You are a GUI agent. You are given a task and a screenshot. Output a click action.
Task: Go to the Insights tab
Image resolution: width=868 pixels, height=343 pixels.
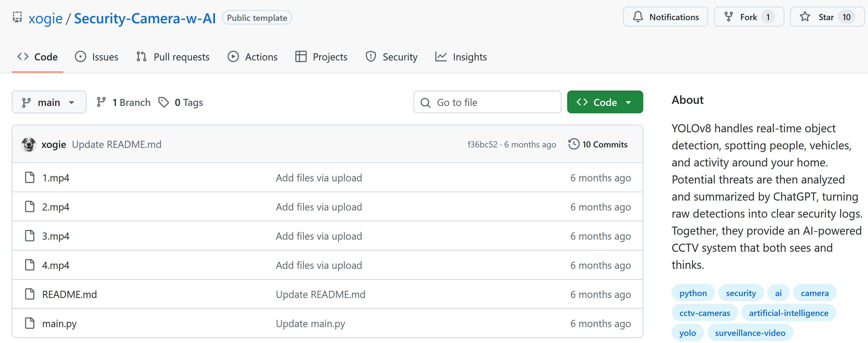(461, 57)
